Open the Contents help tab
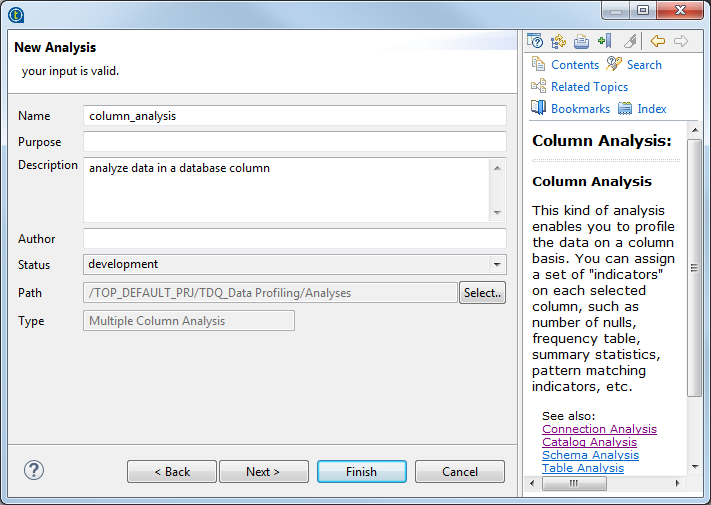This screenshot has width=711, height=505. [x=574, y=65]
